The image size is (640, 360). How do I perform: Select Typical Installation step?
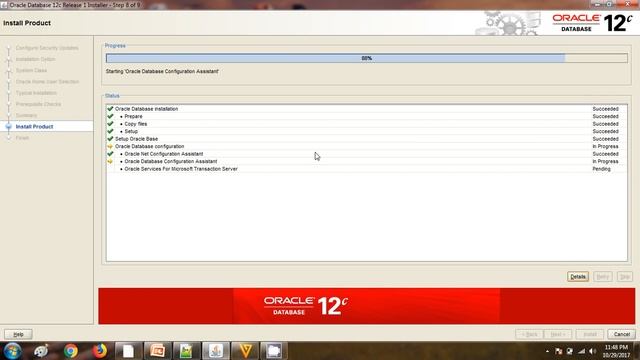pos(36,93)
